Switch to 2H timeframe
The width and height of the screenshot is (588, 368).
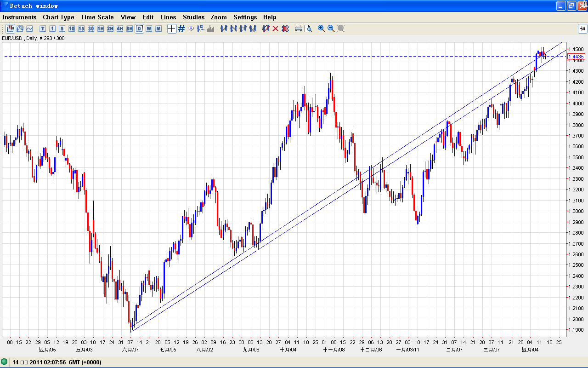point(110,29)
